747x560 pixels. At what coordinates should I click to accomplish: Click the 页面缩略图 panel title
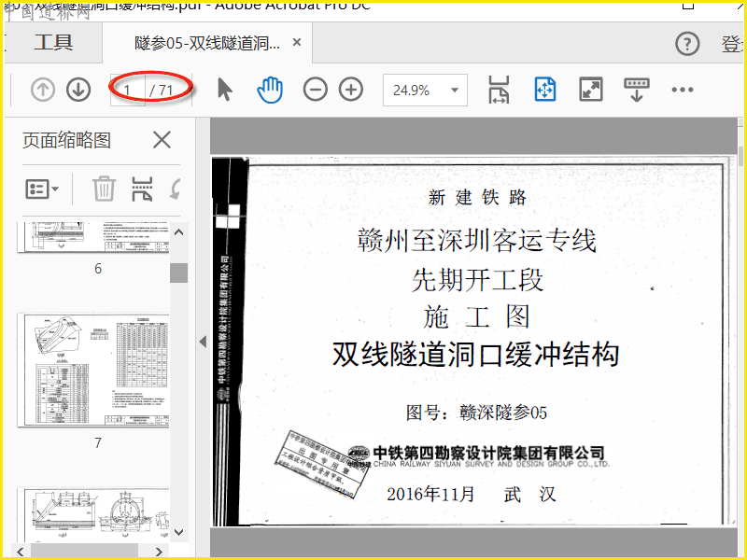(66, 141)
